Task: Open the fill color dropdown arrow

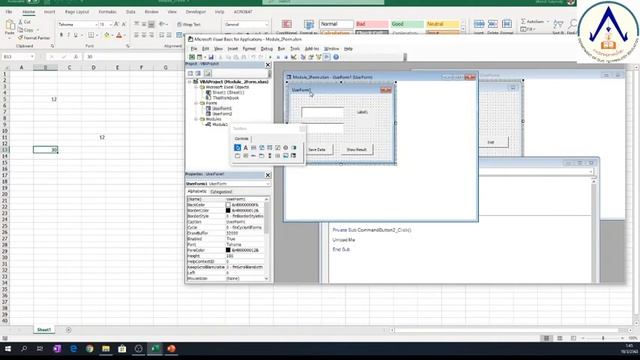Action: (x=112, y=36)
